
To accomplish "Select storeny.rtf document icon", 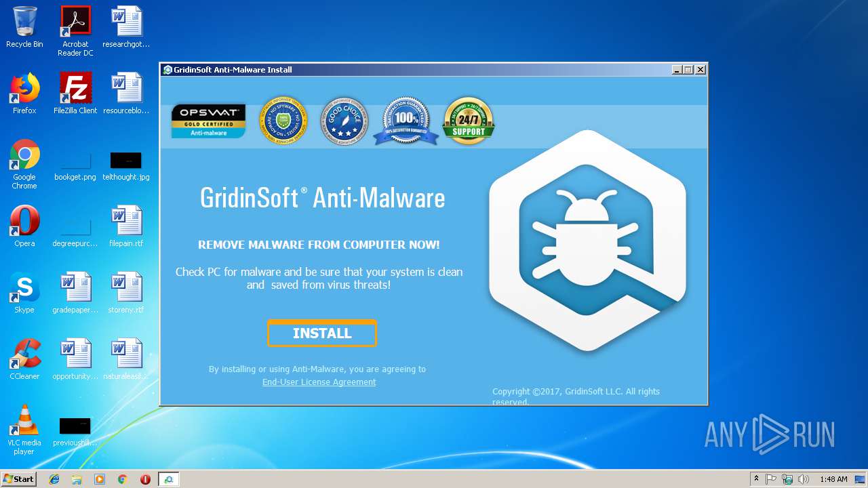I will 126,293.
